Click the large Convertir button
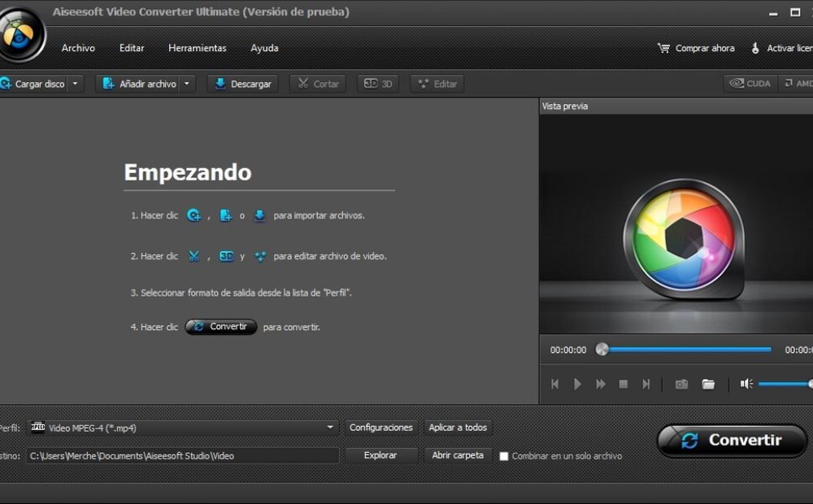 pos(733,441)
